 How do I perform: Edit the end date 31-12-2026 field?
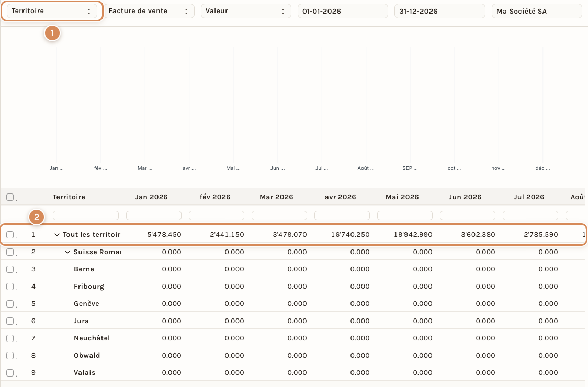(439, 12)
